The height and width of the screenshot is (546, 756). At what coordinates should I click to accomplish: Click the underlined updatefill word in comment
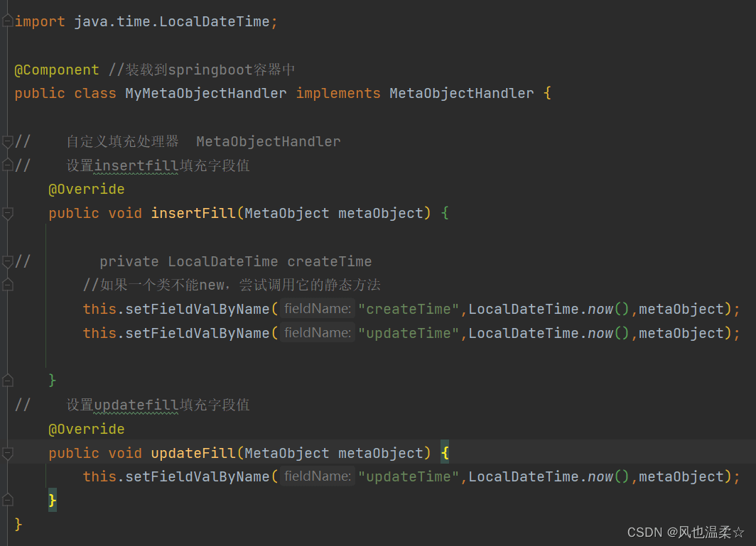point(136,405)
